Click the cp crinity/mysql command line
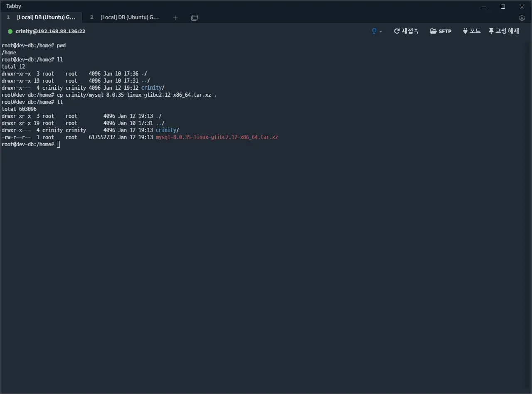Viewport: 532px width, 394px height. click(109, 95)
